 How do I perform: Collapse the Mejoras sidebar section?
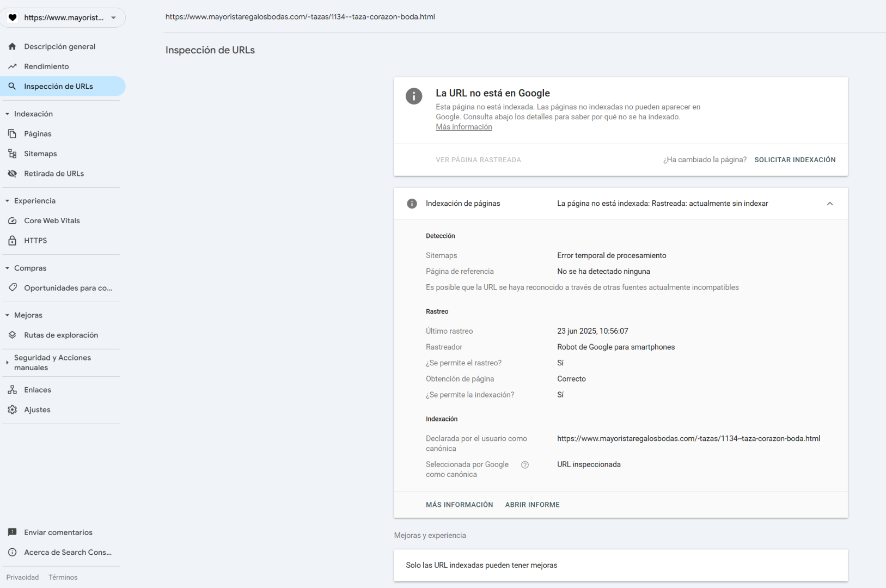tap(7, 315)
